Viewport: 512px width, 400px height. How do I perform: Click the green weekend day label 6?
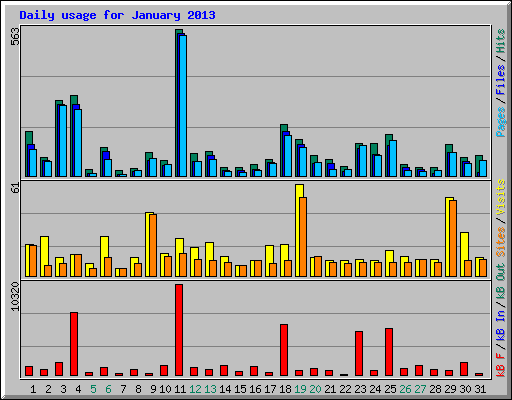[108, 389]
